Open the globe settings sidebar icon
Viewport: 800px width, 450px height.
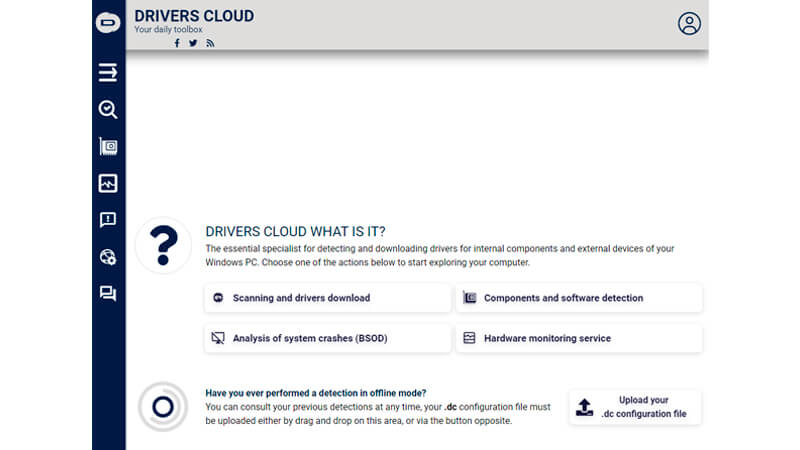coord(108,257)
